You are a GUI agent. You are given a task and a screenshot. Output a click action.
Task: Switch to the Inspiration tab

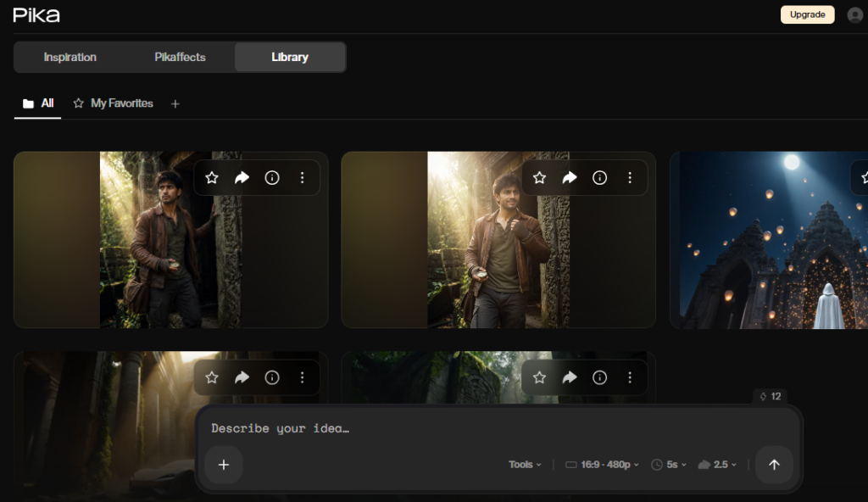tap(70, 57)
